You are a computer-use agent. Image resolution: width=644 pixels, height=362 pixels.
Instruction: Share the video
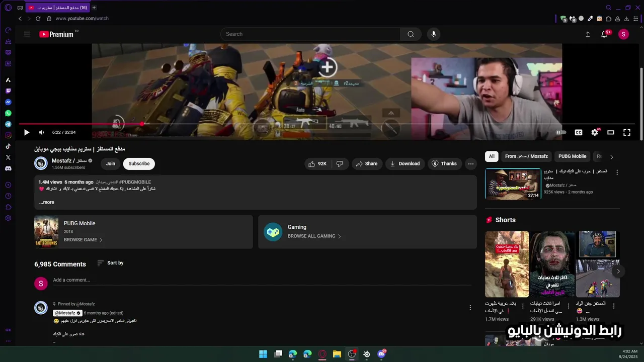366,163
